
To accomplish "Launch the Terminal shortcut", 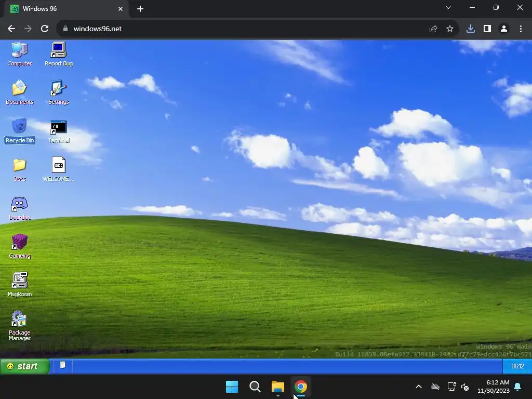I will pyautogui.click(x=59, y=131).
